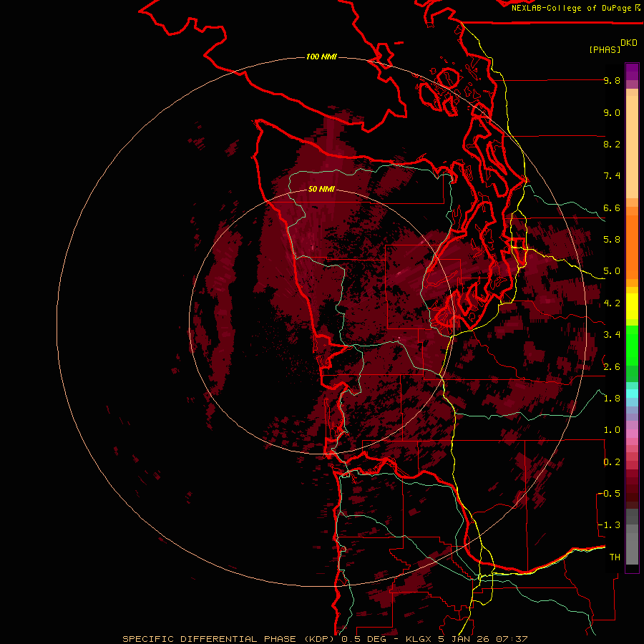
Task: Click the [PHAS] units label
Action: pyautogui.click(x=605, y=50)
